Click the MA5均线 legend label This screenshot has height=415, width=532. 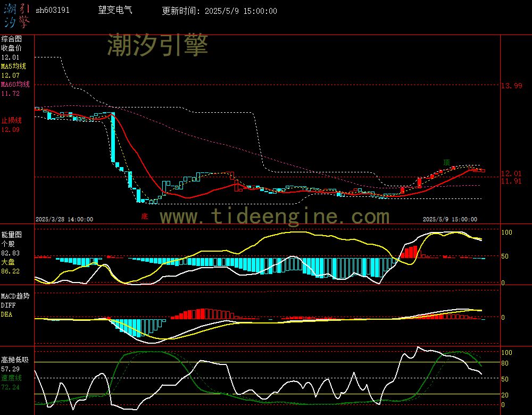pos(13,66)
